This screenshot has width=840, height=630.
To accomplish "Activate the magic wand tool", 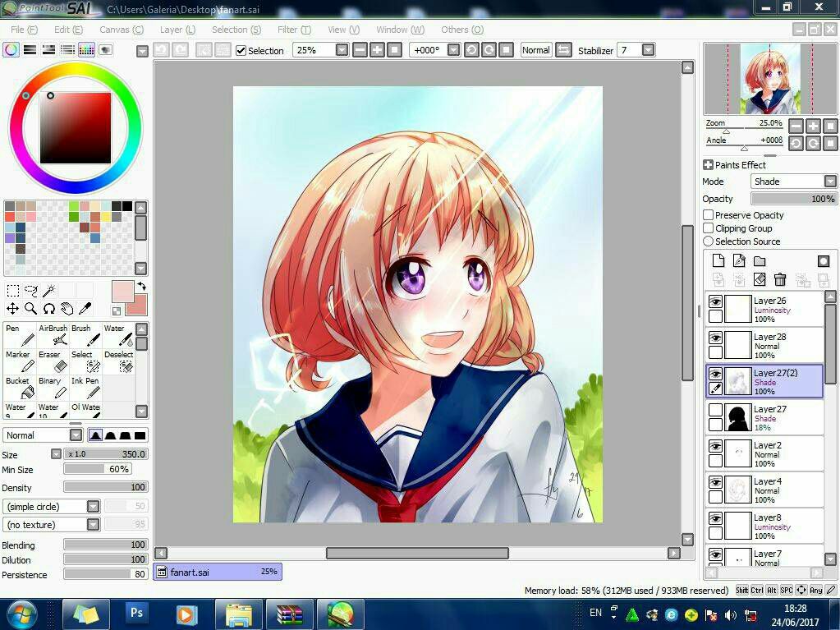I will tap(49, 291).
